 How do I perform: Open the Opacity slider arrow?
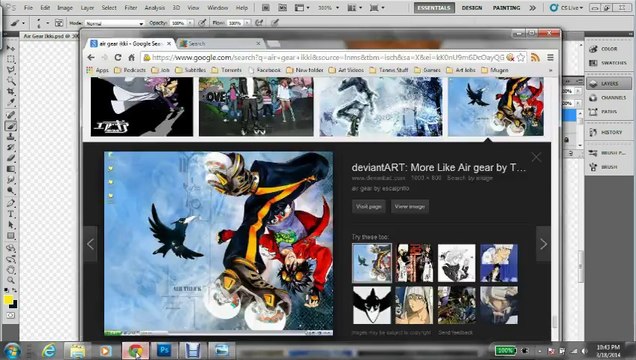tap(190, 23)
